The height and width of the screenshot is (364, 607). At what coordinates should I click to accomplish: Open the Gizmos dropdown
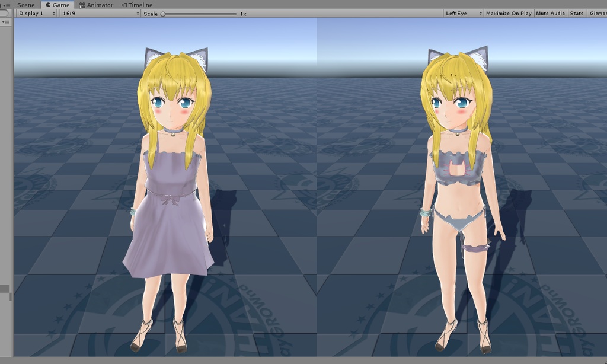pos(599,12)
